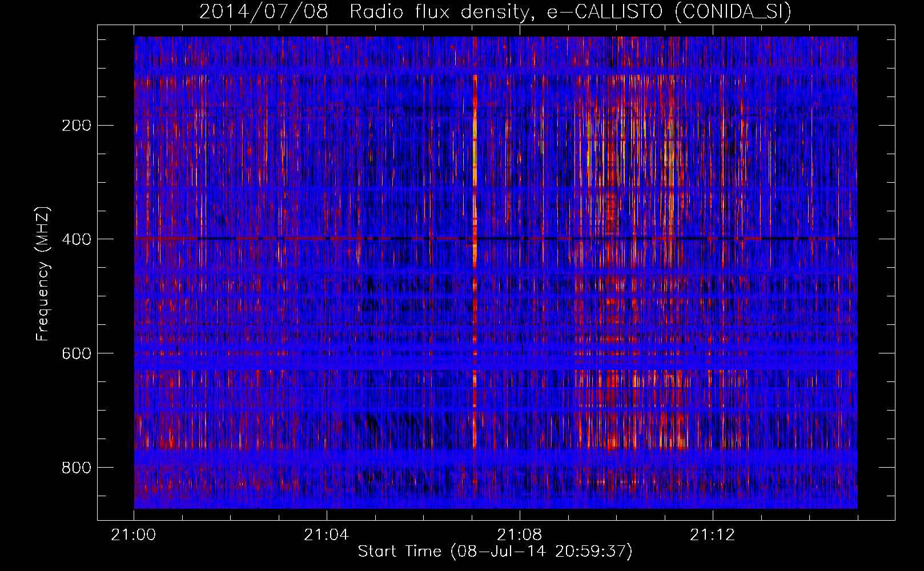The width and height of the screenshot is (924, 571).
Task: Click the 400 frequency tick label
Action: [77, 239]
